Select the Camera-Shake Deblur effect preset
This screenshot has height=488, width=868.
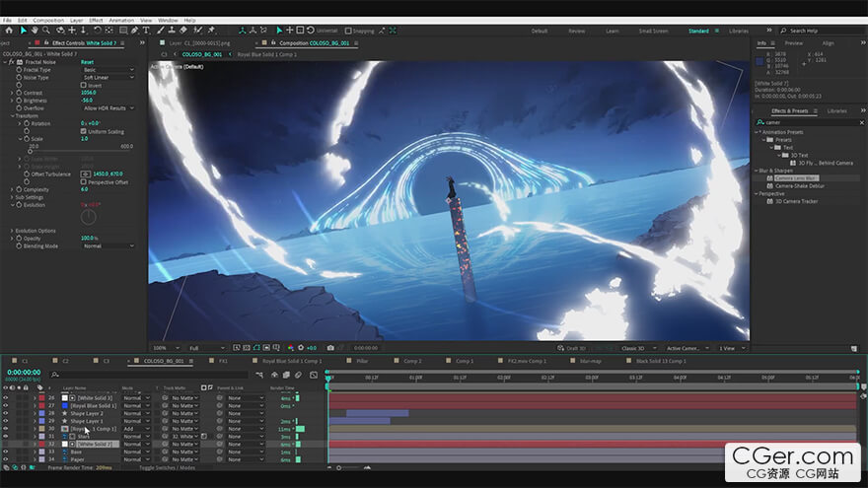[x=799, y=185]
